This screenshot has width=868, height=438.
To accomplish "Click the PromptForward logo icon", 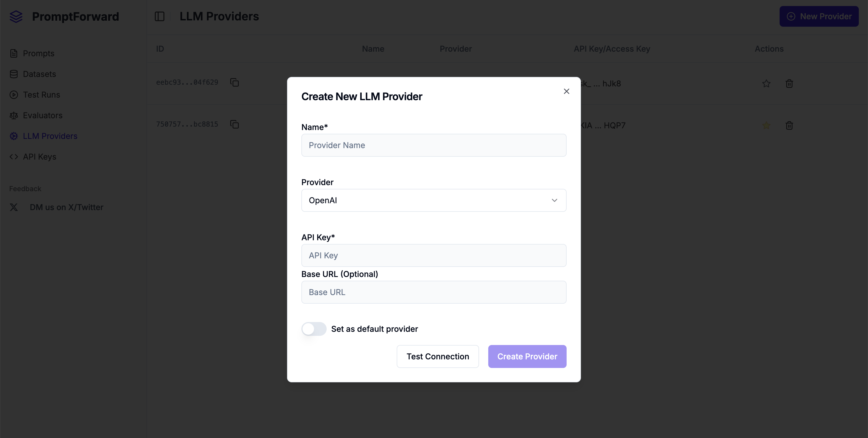I will 16,16.
